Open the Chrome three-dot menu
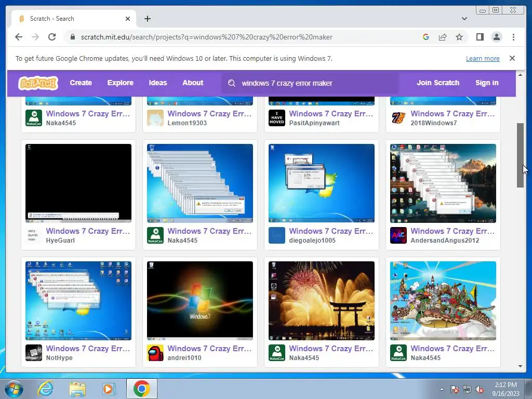 coord(513,37)
